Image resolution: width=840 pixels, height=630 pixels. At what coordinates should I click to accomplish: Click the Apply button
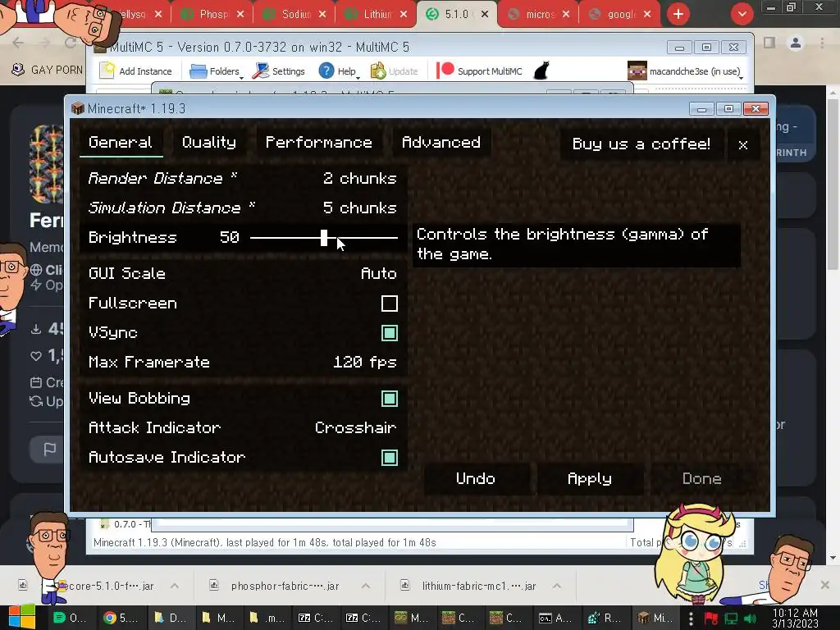pos(589,479)
